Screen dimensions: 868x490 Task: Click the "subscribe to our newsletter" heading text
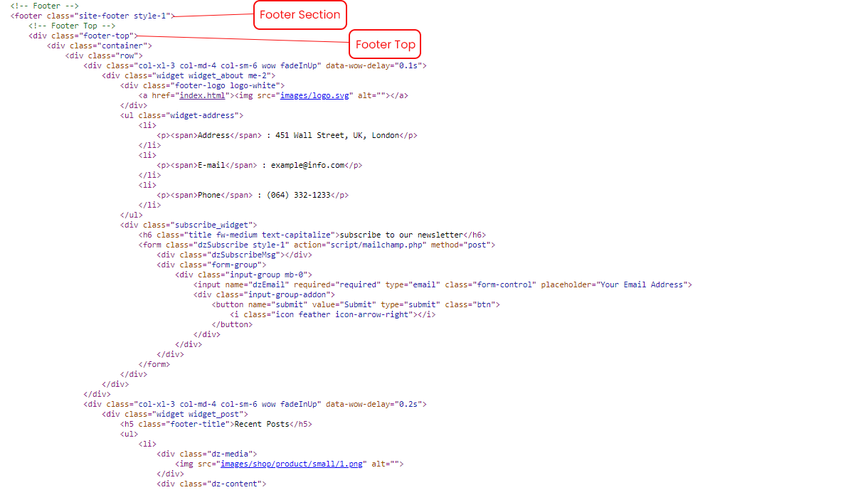401,235
